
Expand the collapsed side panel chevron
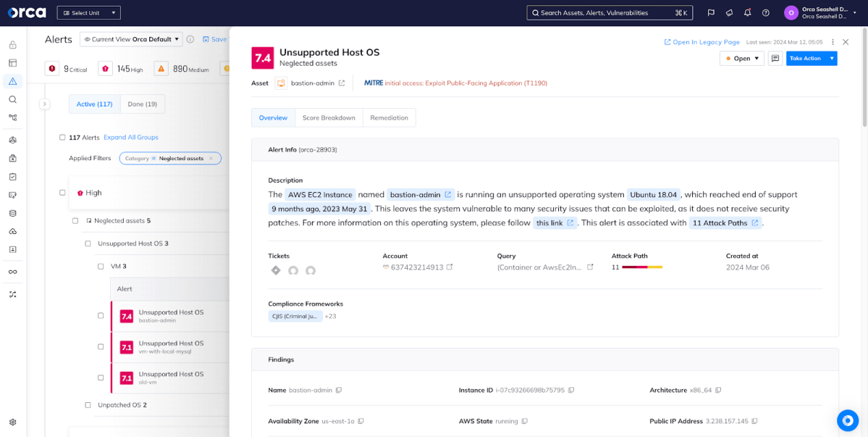tap(45, 104)
